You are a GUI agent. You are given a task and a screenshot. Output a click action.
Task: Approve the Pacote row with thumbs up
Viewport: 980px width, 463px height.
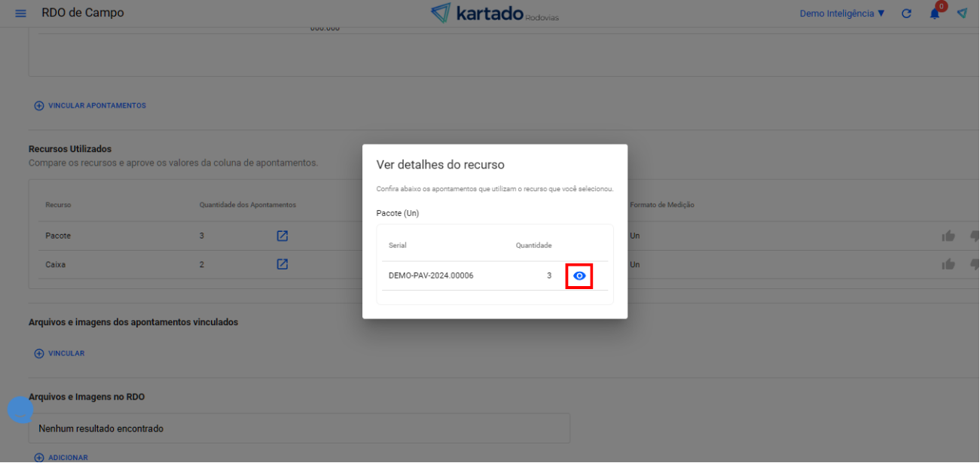pyautogui.click(x=948, y=236)
